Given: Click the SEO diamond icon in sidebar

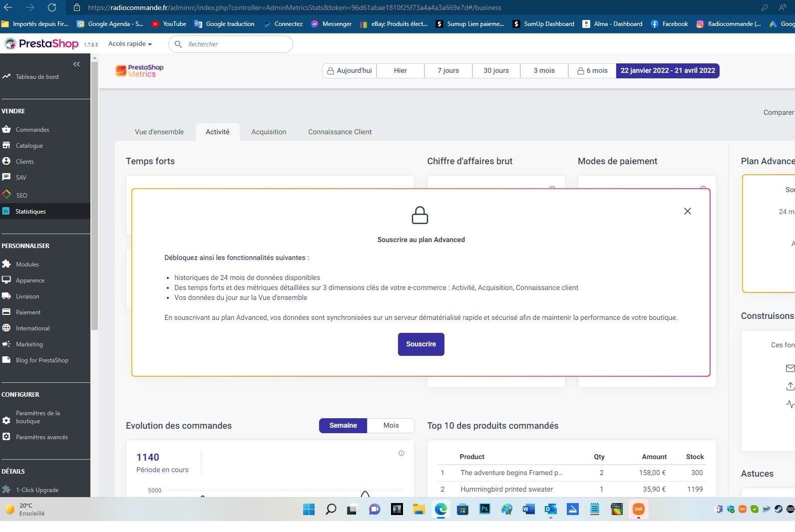Looking at the screenshot, I should (x=6, y=195).
